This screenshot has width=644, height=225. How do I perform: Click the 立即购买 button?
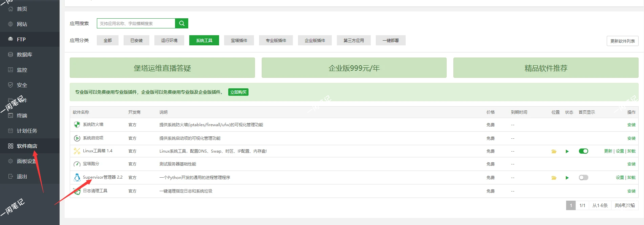238,92
